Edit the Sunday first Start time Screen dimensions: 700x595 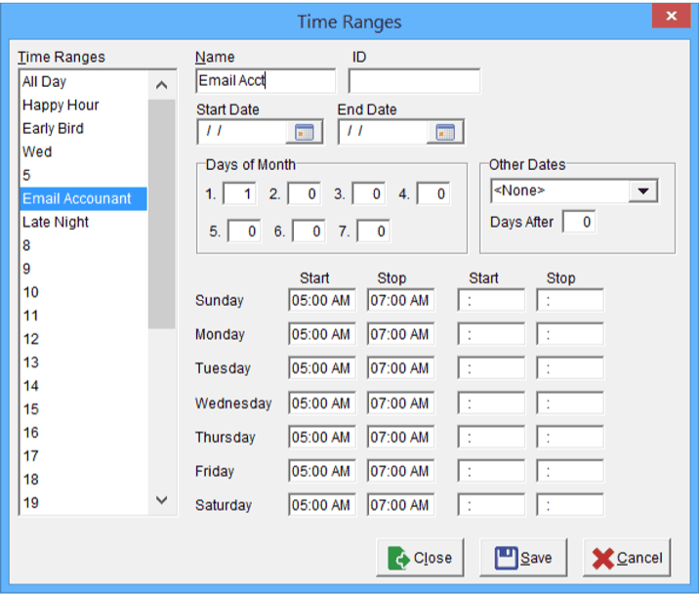point(321,301)
